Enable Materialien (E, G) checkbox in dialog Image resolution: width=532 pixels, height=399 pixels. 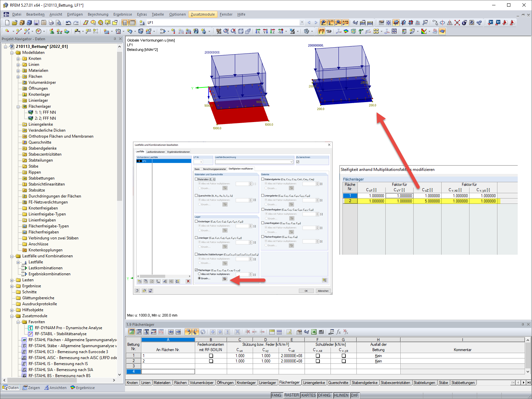point(196,179)
